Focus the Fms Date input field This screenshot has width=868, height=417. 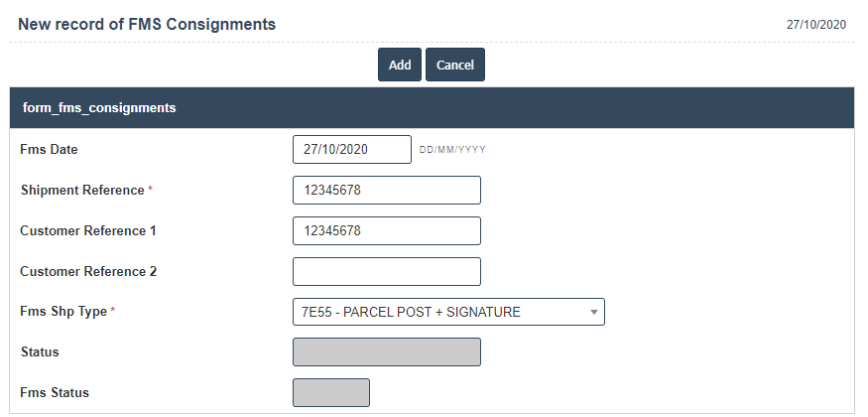[351, 149]
